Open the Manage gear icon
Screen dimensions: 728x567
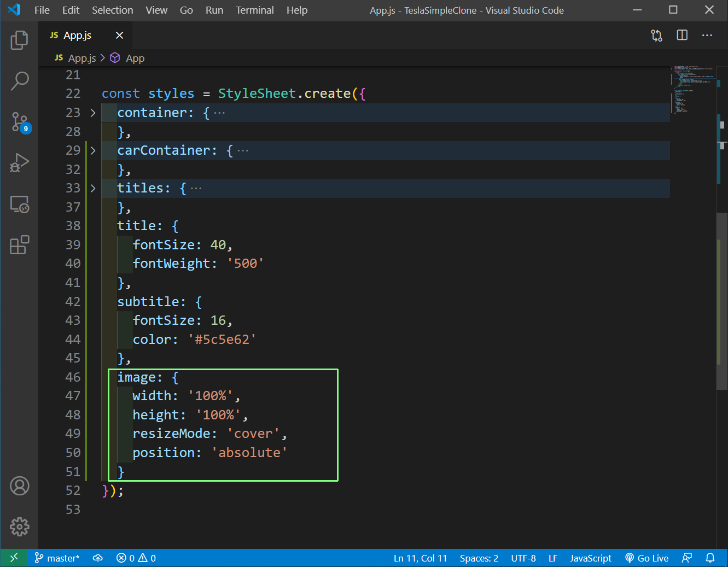tap(19, 527)
